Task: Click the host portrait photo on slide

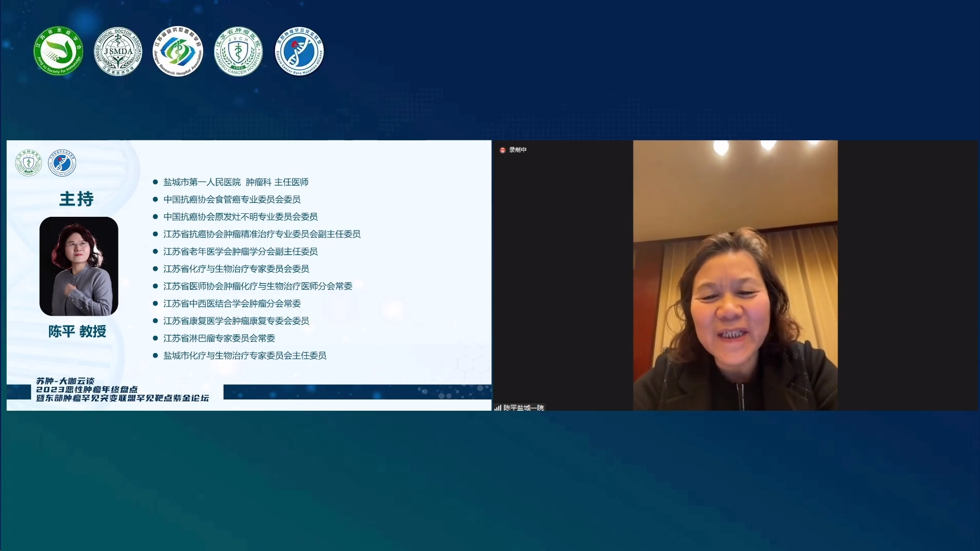Action: pos(79,266)
